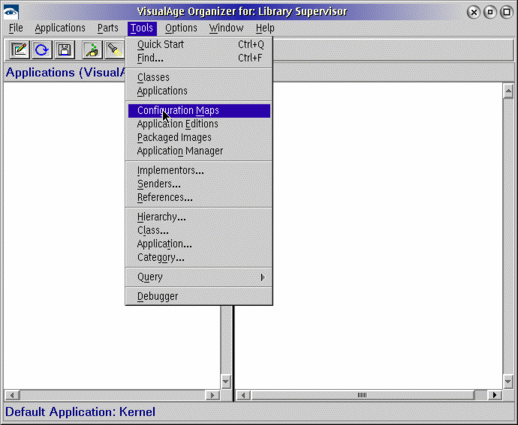Open the Help menu
This screenshot has height=425, width=518.
[265, 28]
